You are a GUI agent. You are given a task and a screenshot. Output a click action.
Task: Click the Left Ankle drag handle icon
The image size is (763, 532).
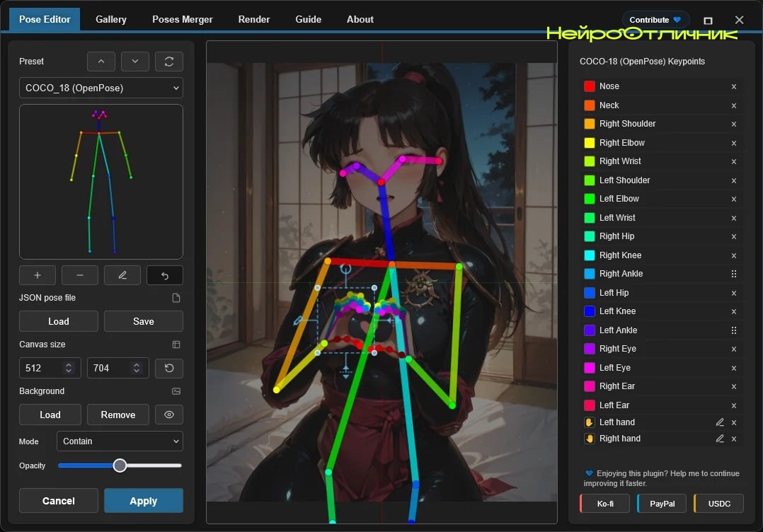(734, 330)
